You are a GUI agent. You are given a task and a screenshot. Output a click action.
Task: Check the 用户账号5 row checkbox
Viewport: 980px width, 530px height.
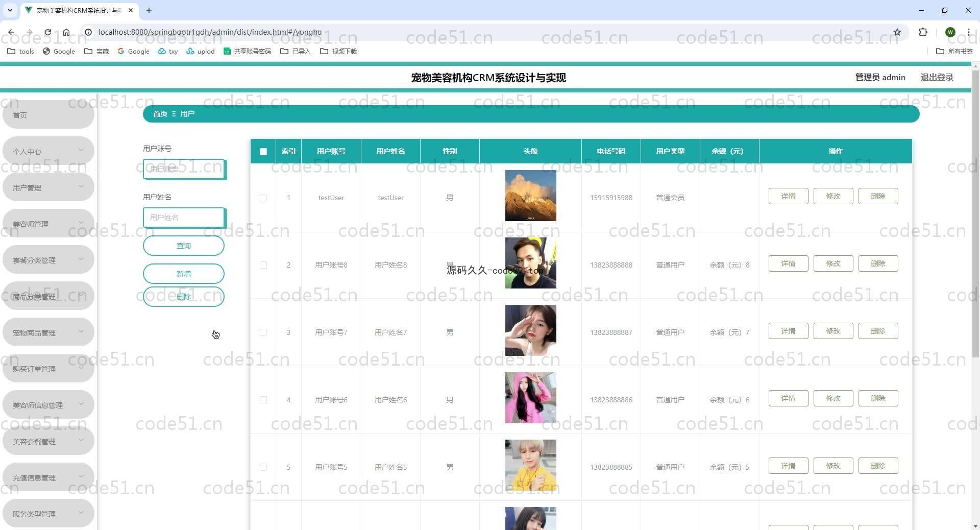pos(263,467)
